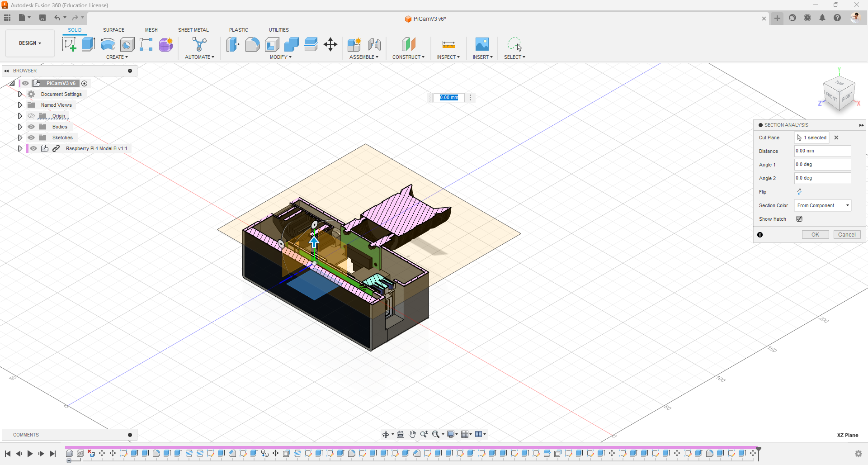Switch to the SURFACE tab

pyautogui.click(x=113, y=30)
